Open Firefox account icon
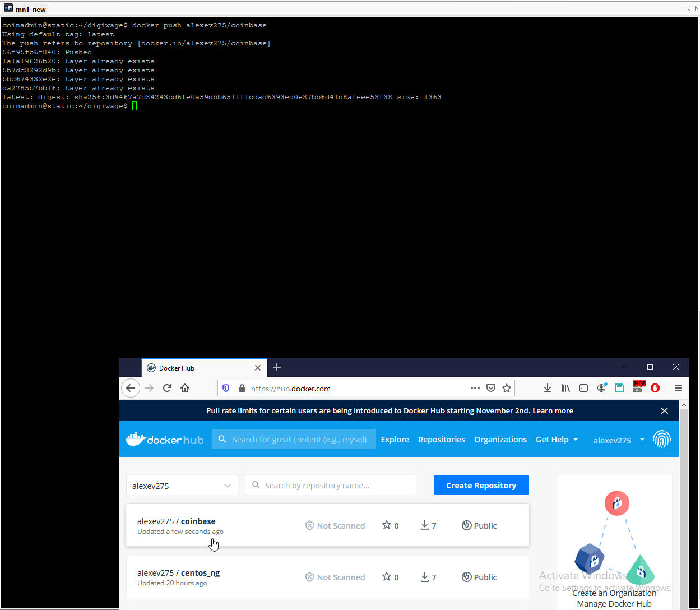Image resolution: width=700 pixels, height=610 pixels. [x=602, y=388]
